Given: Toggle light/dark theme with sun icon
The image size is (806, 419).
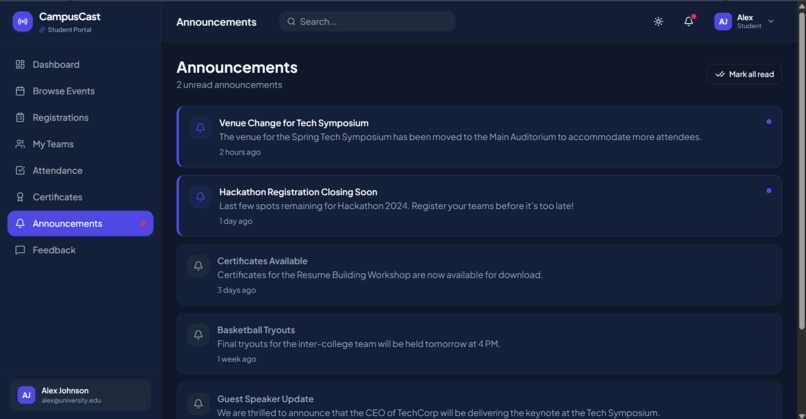Looking at the screenshot, I should (x=658, y=22).
